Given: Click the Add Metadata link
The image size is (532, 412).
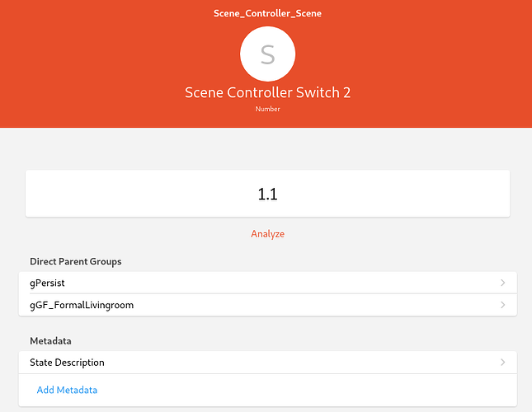Looking at the screenshot, I should click(67, 390).
